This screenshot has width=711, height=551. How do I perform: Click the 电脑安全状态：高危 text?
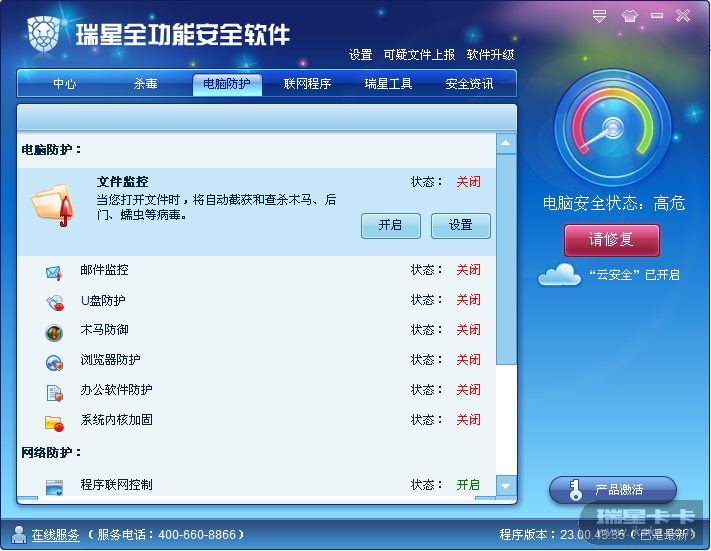click(614, 203)
